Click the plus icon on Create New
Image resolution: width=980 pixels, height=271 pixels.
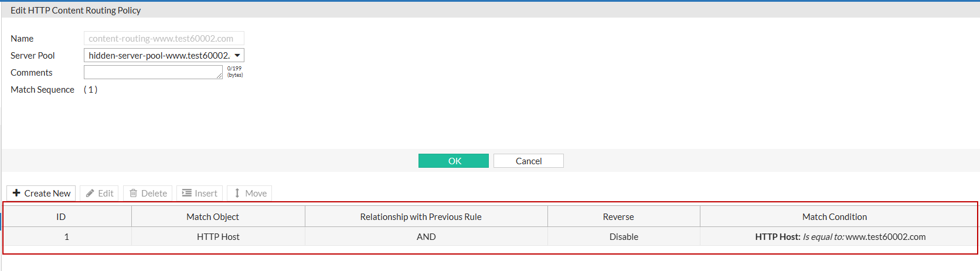pos(16,193)
